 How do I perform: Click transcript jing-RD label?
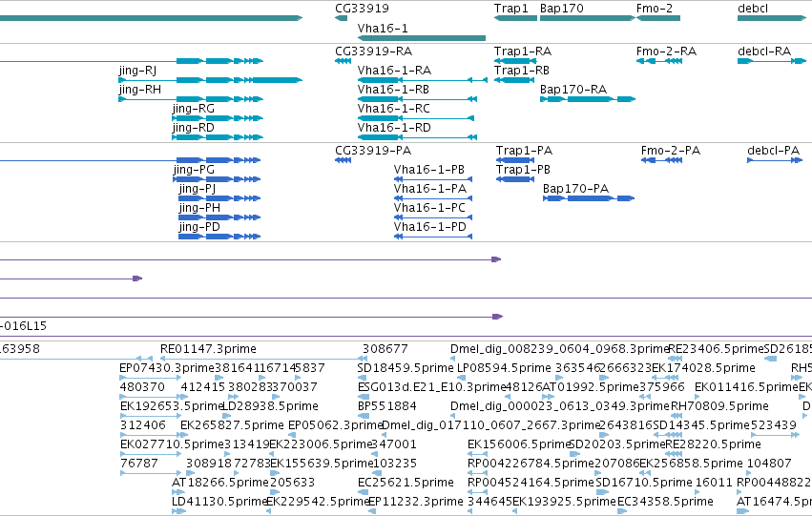click(193, 128)
